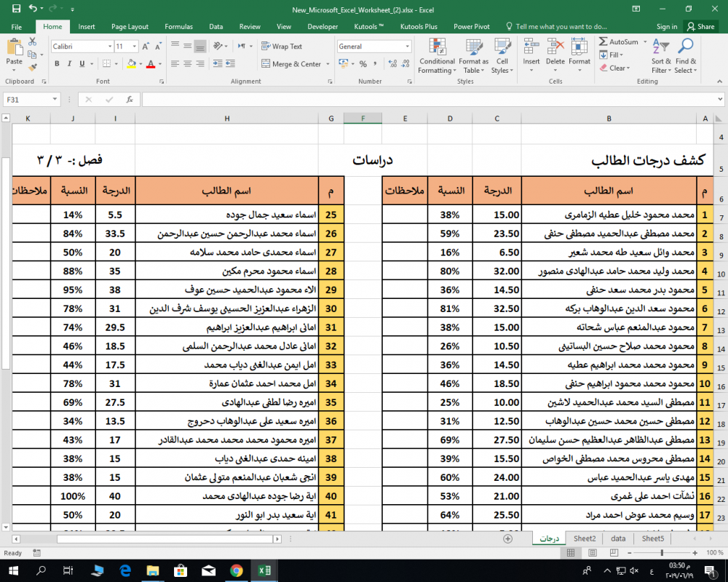This screenshot has height=582, width=728.
Task: Open File Explorer from the taskbar
Action: 152,570
